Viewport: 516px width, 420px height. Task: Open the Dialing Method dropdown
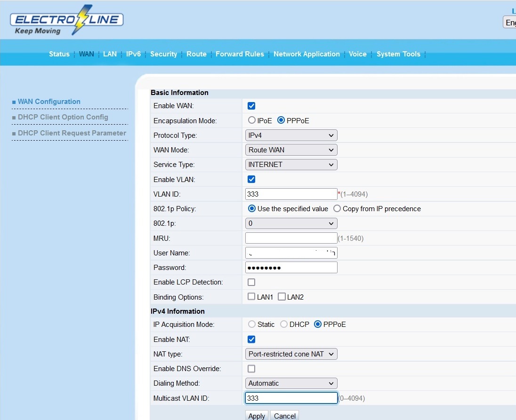coord(291,383)
